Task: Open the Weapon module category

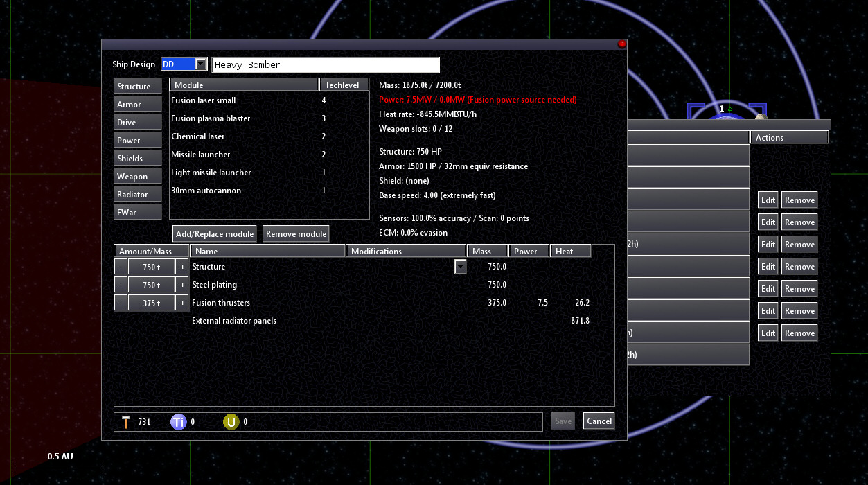Action: click(x=138, y=177)
